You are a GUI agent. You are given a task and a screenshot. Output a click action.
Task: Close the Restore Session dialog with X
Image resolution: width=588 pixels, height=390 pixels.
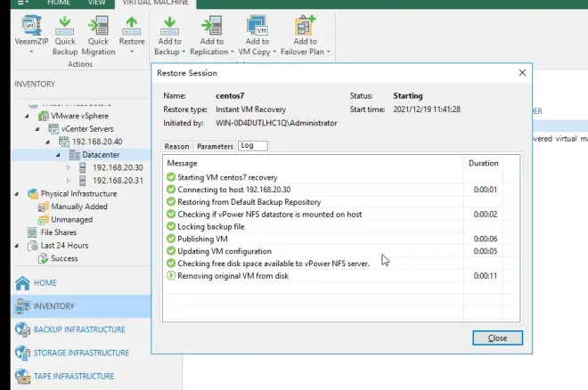point(522,73)
